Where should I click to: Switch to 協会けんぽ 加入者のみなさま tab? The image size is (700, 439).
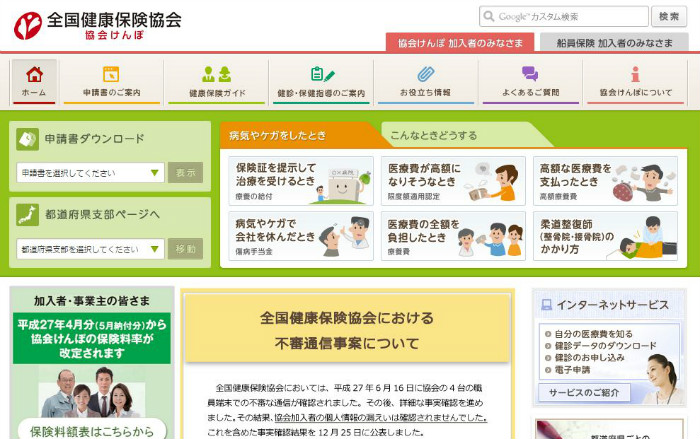pos(460,43)
